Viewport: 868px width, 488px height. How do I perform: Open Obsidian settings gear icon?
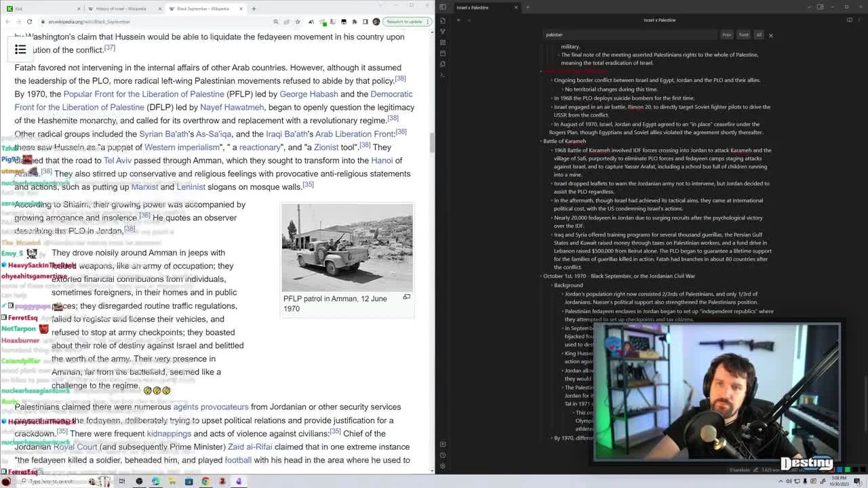(x=443, y=466)
